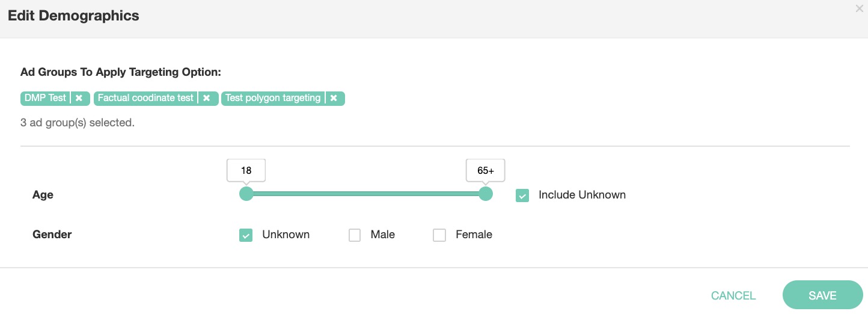Uncheck the Unknown gender checkbox
Viewport: 868px width, 314px height.
[246, 235]
